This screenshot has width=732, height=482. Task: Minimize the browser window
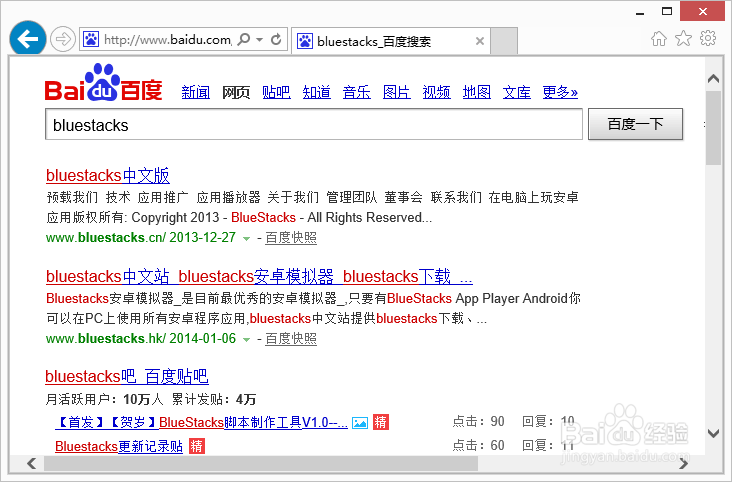tap(640, 12)
